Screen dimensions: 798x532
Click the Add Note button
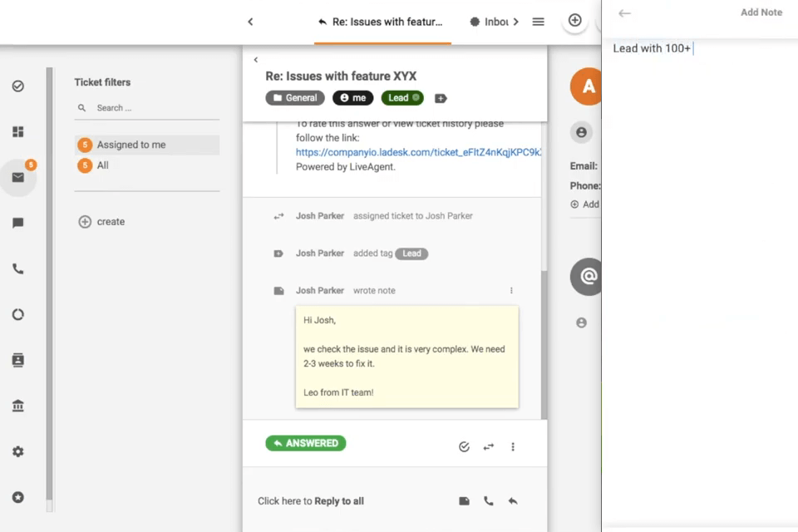761,12
